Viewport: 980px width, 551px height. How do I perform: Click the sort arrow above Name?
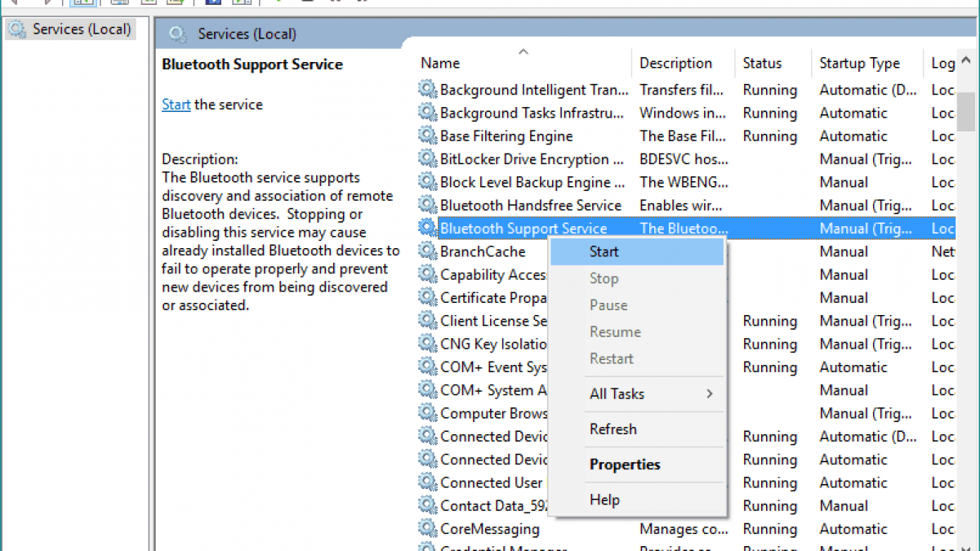tap(523, 51)
